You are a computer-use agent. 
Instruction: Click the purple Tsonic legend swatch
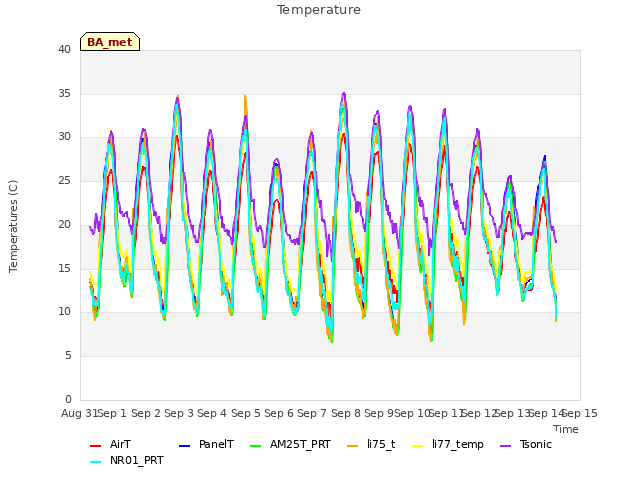pos(505,446)
